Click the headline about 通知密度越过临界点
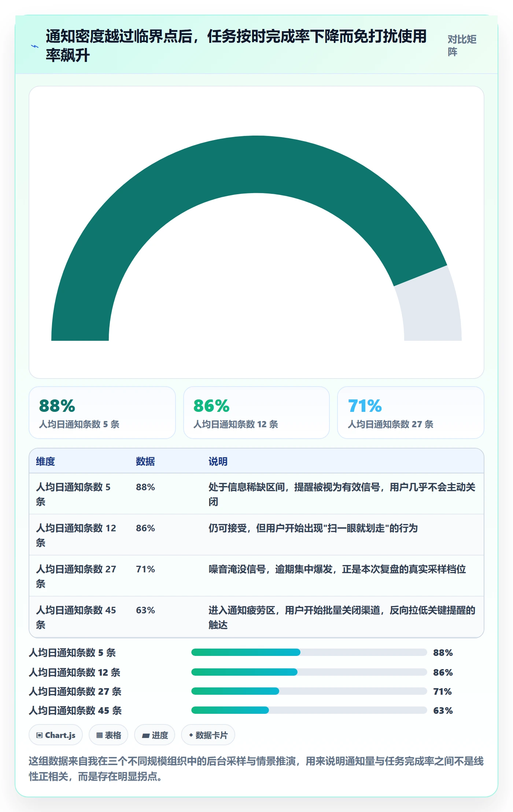Image resolution: width=513 pixels, height=812 pixels. (236, 46)
